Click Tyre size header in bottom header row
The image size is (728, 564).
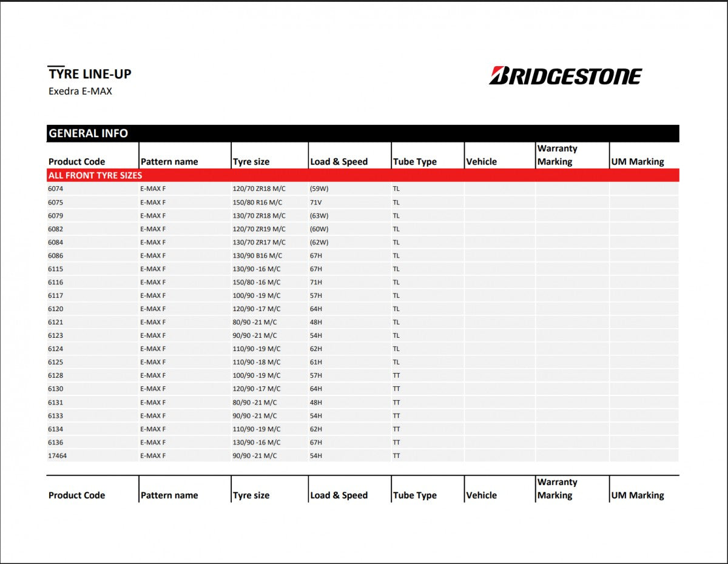(251, 495)
